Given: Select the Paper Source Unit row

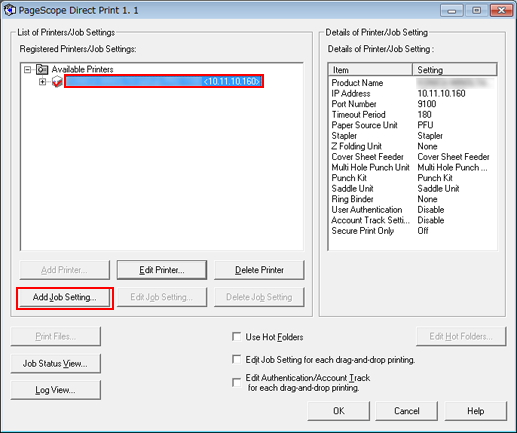Looking at the screenshot, I should point(413,125).
